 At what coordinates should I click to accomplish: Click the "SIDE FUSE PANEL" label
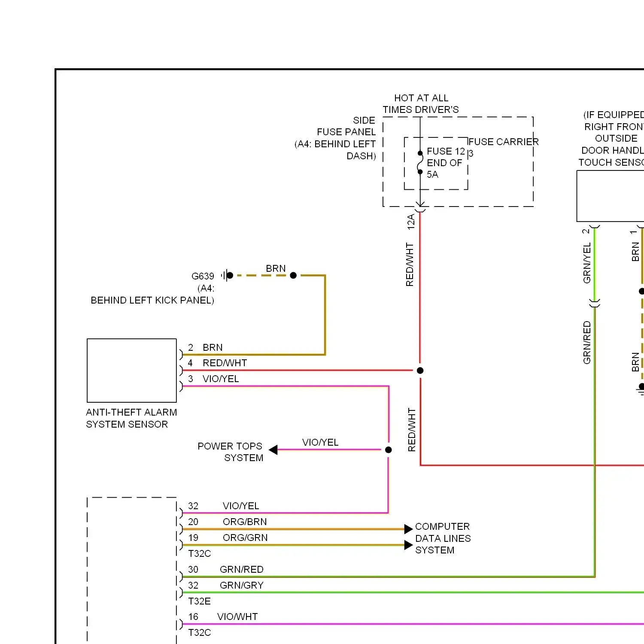point(346,126)
